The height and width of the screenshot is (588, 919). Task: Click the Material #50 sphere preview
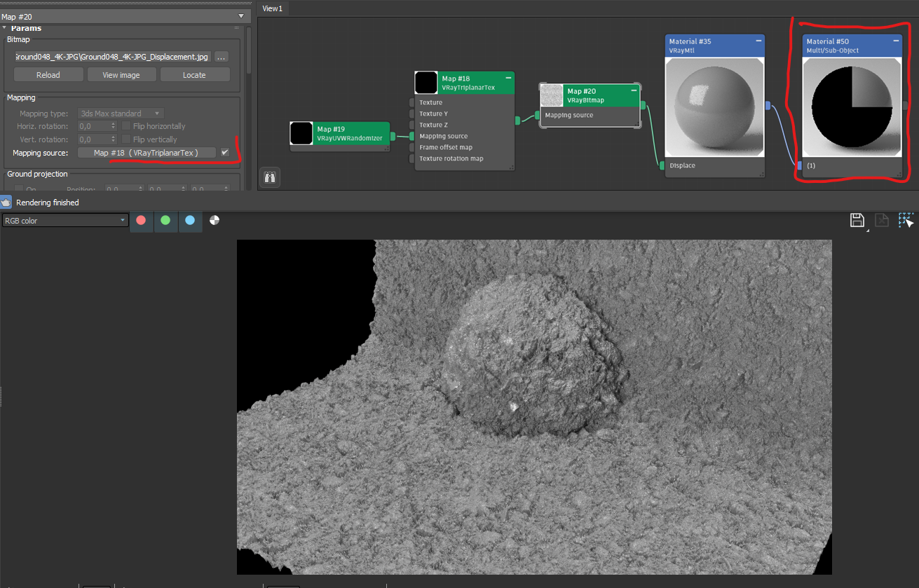852,107
